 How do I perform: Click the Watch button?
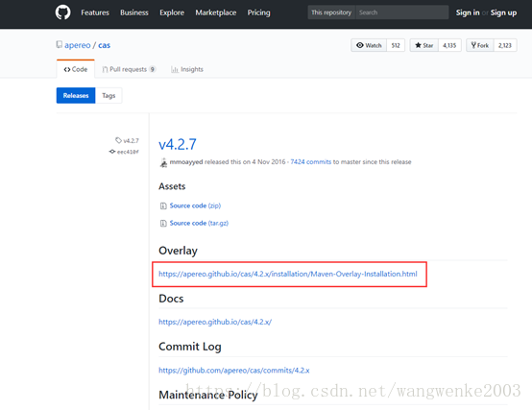click(369, 45)
